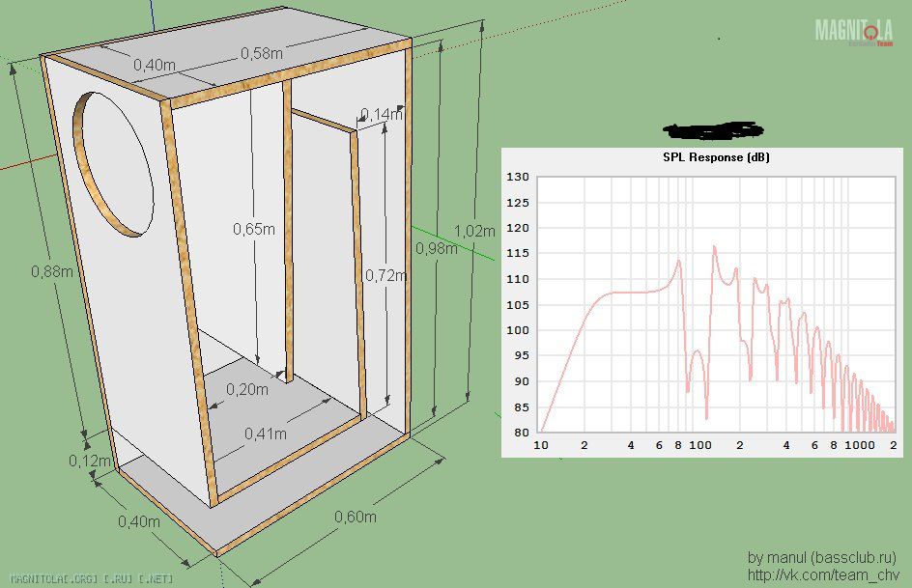Image resolution: width=912 pixels, height=588 pixels.
Task: Select the 0,14m port width label
Action: tap(382, 115)
